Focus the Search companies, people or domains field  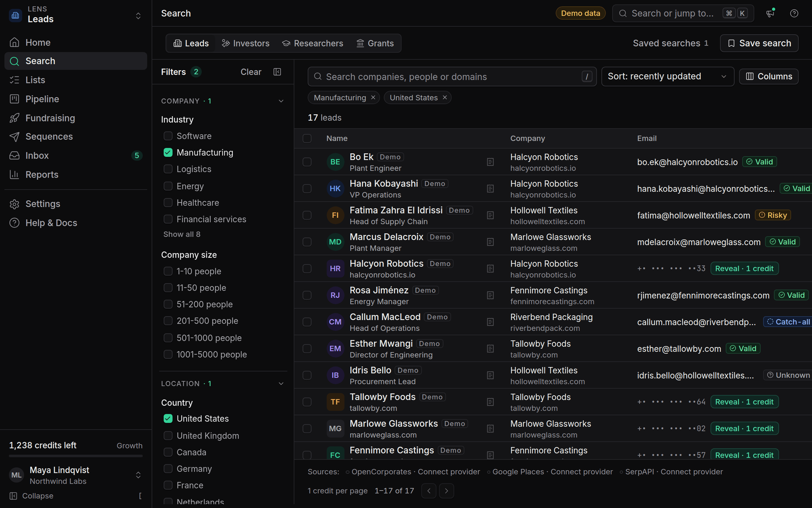click(452, 77)
